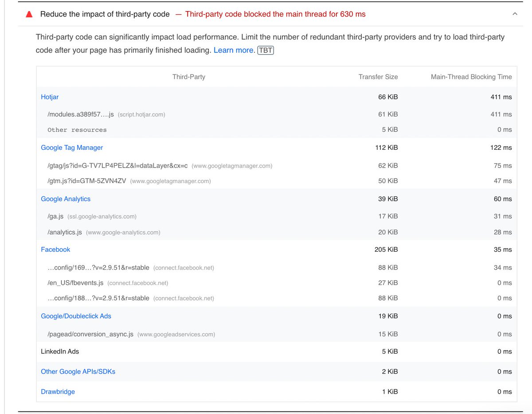Click the /gtag/js?id=G-TV7LP4PELZ resource URL
The height and width of the screenshot is (414, 532).
(117, 165)
